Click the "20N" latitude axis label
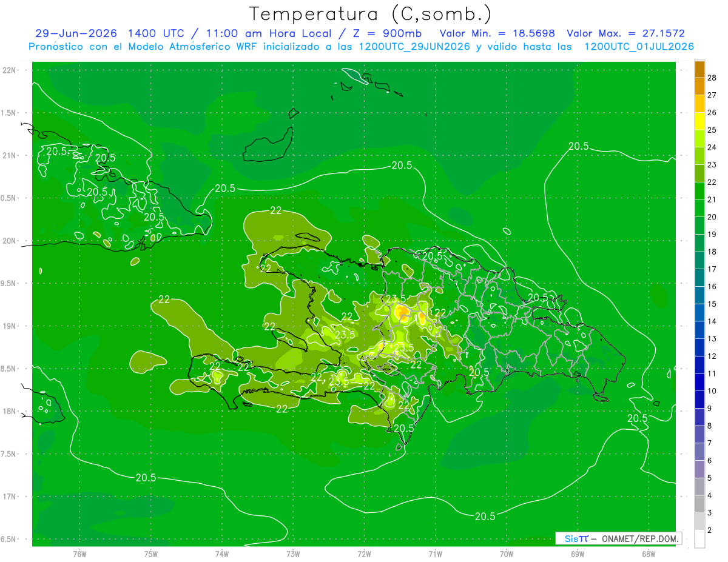728x562 pixels. [x=9, y=241]
